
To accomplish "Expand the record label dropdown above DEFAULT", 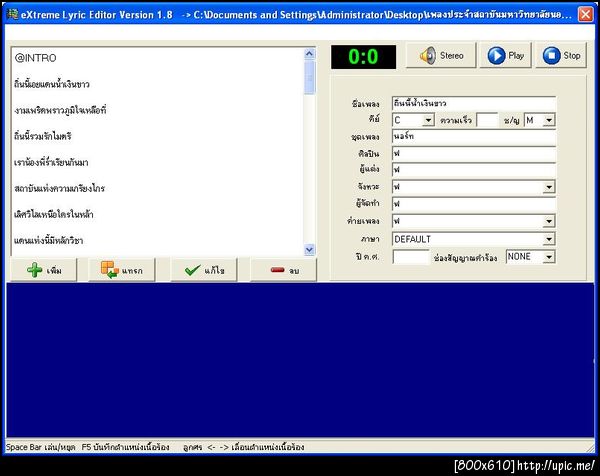I will [549, 221].
